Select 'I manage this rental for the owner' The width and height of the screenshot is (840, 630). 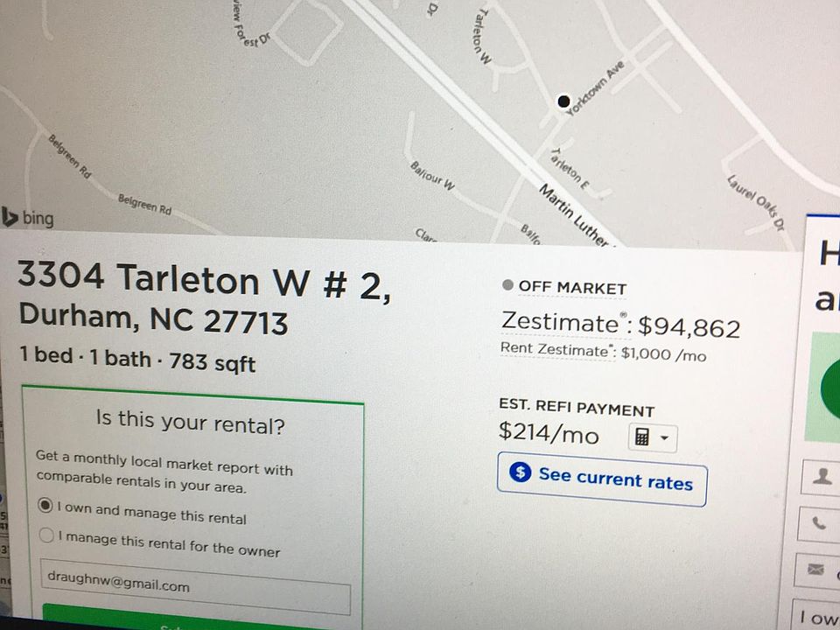pos(46,535)
